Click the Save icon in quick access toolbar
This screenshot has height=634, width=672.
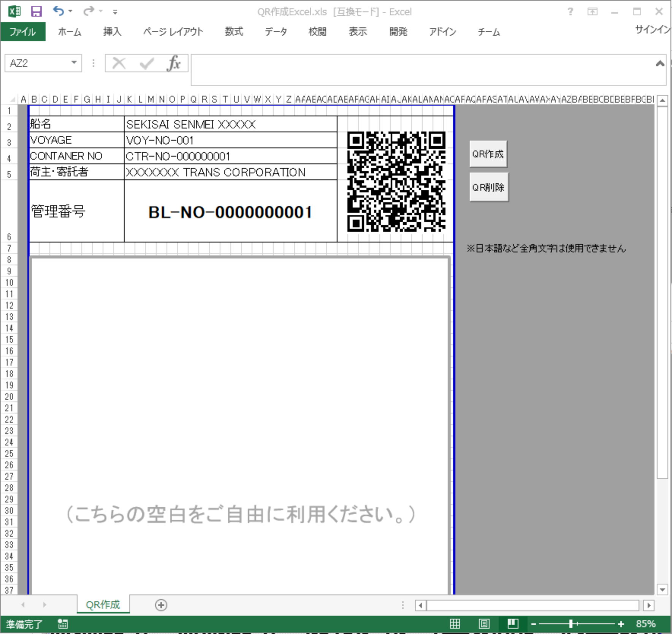click(x=36, y=11)
